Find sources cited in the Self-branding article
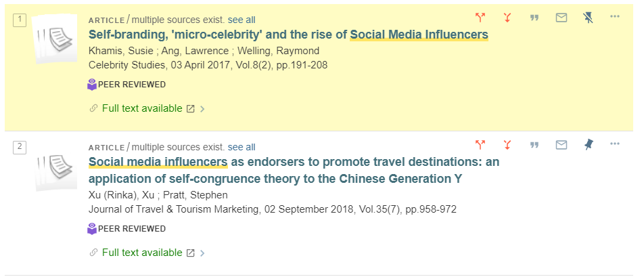Screen dimensions: 644x279 [x=507, y=17]
